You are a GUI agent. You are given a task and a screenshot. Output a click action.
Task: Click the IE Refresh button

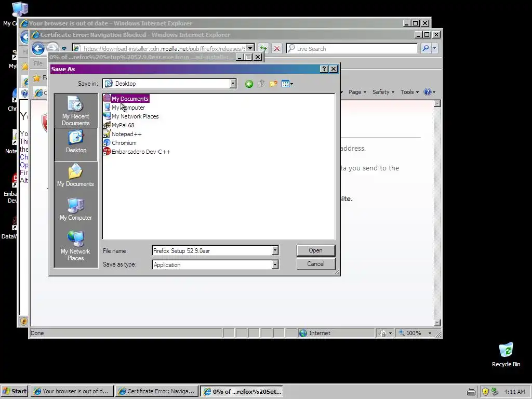tap(263, 48)
